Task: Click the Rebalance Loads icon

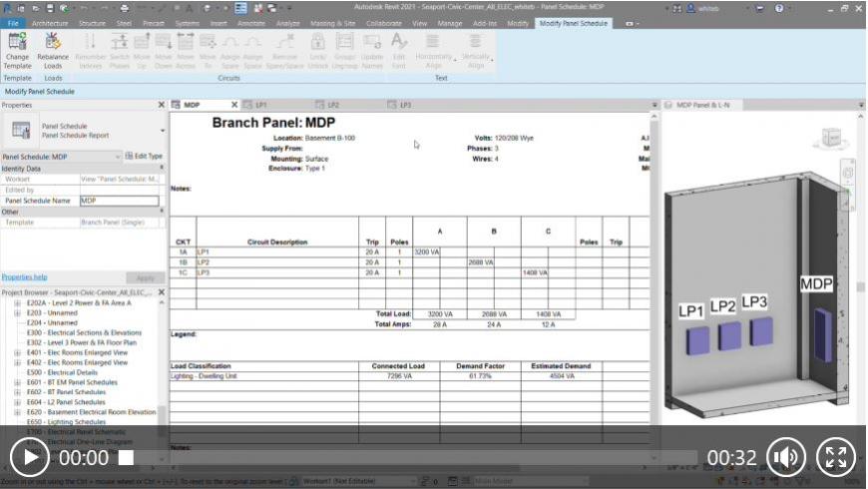Action: 53,42
